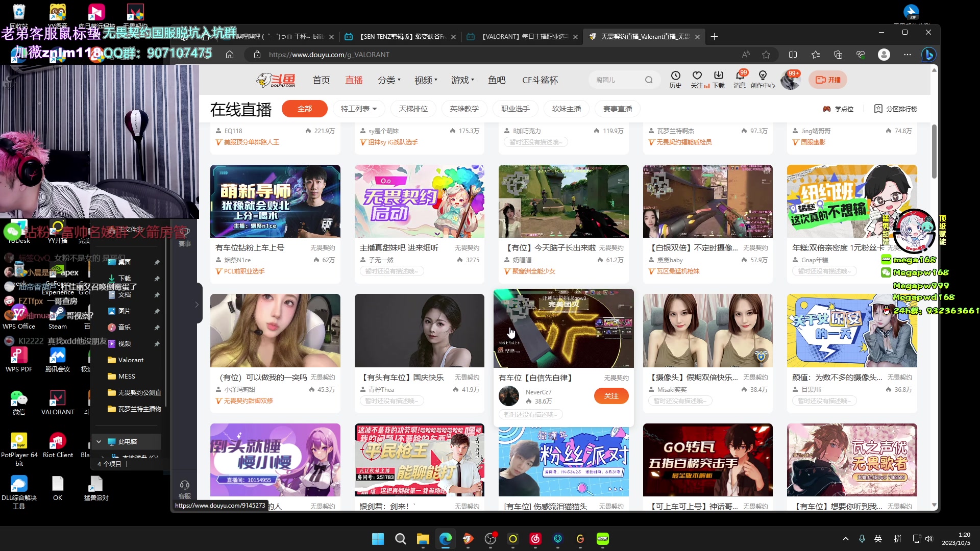Open the 关注 heart icon

tap(697, 80)
